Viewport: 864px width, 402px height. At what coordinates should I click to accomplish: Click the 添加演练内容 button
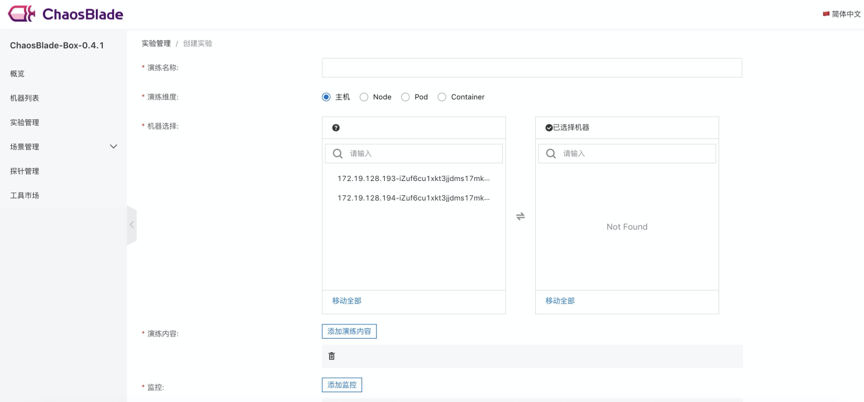[x=349, y=332]
